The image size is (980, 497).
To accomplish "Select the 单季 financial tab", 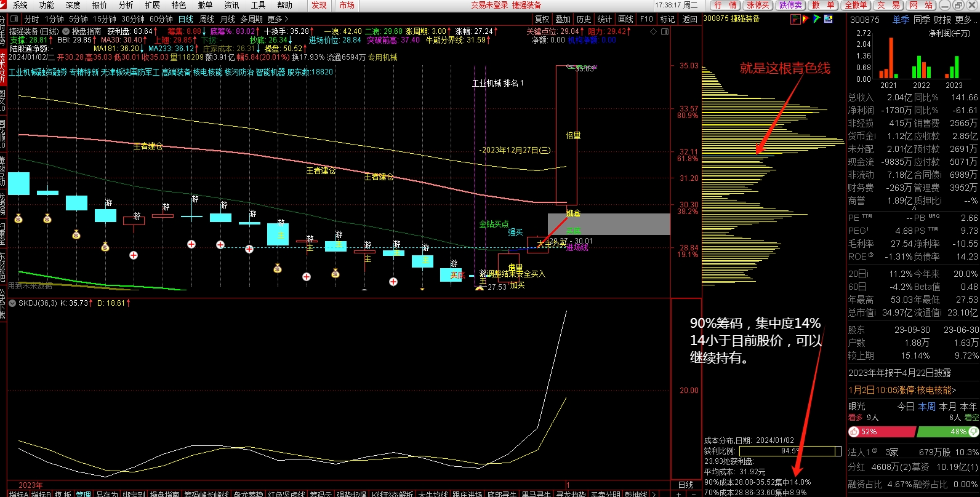I will [x=901, y=20].
